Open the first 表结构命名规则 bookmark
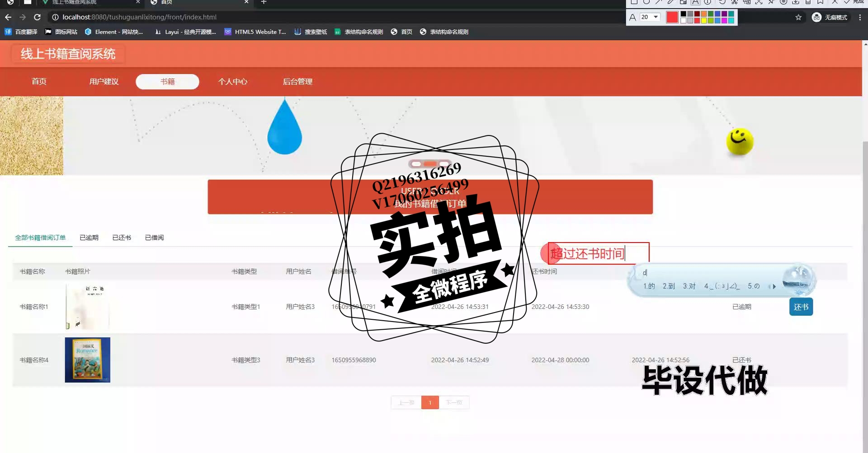868x453 pixels. 359,32
